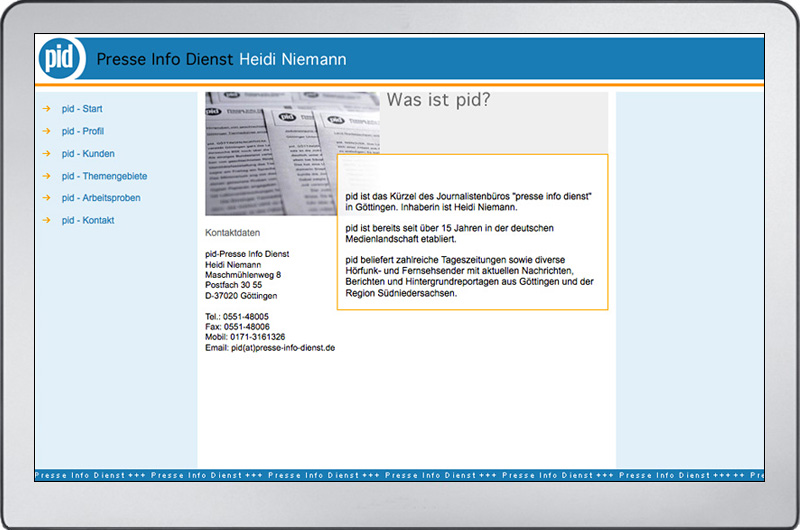800x530 pixels.
Task: Open the pid - Start page
Action: [x=82, y=109]
